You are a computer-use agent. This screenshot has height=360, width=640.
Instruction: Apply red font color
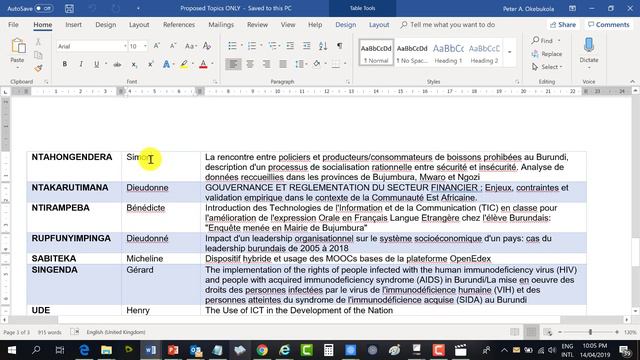203,64
